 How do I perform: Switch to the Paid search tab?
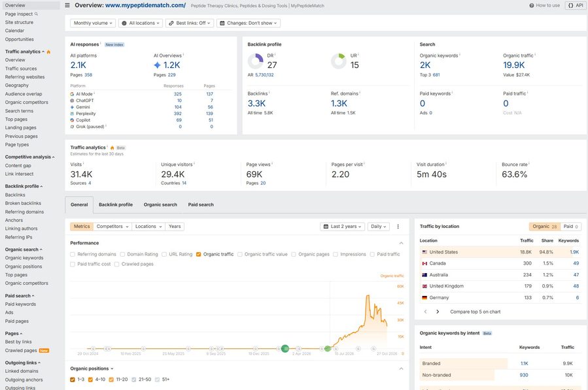pyautogui.click(x=201, y=205)
